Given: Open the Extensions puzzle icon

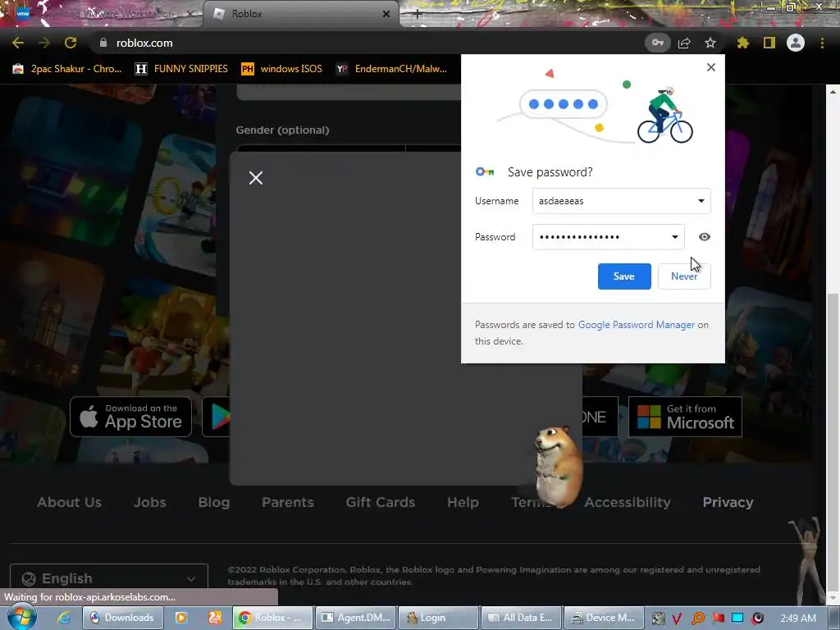Looking at the screenshot, I should pyautogui.click(x=743, y=43).
